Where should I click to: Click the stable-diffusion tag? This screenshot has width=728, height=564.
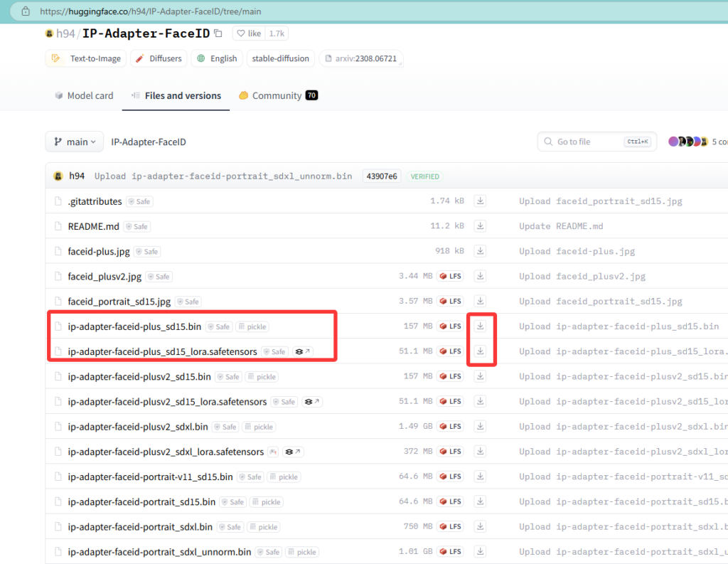[x=280, y=58]
